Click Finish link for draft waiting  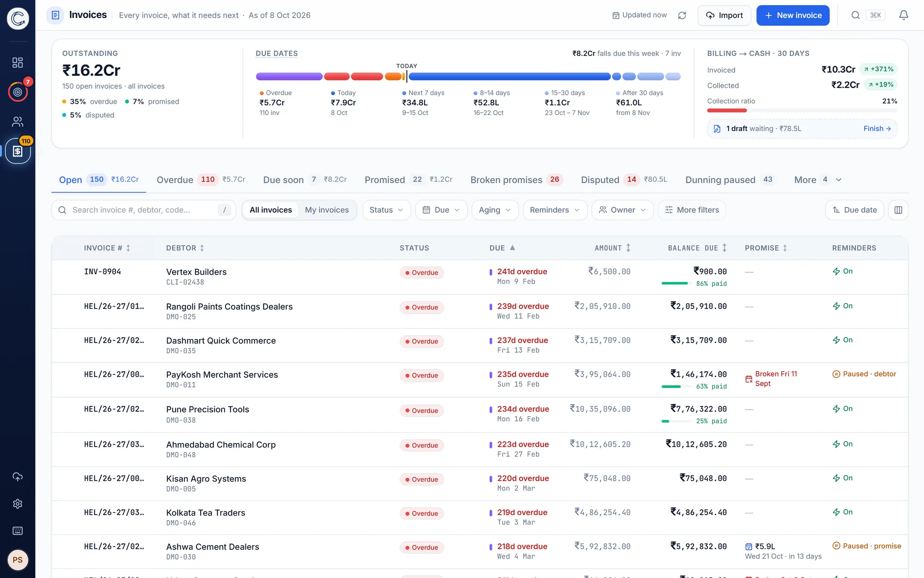coord(877,129)
